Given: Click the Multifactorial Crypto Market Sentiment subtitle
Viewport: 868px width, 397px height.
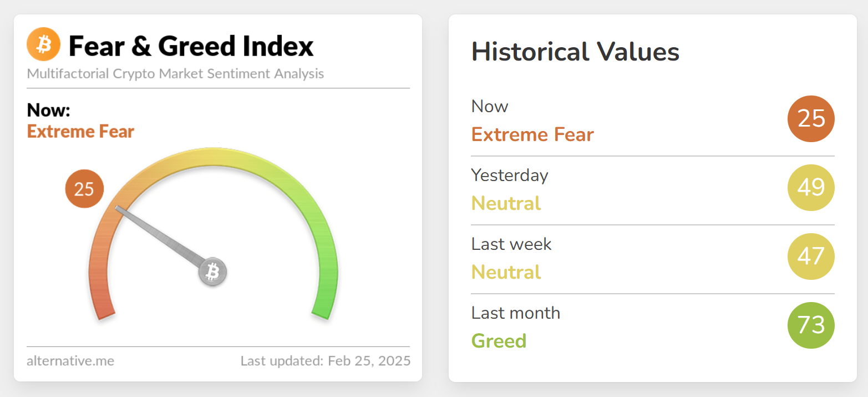Looking at the screenshot, I should coord(175,74).
